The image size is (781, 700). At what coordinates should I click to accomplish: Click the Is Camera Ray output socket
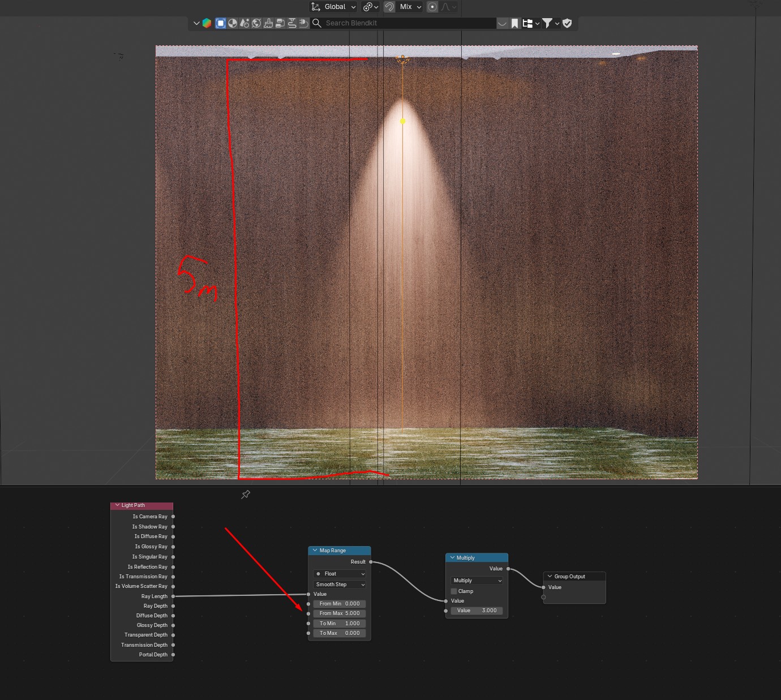tap(173, 517)
